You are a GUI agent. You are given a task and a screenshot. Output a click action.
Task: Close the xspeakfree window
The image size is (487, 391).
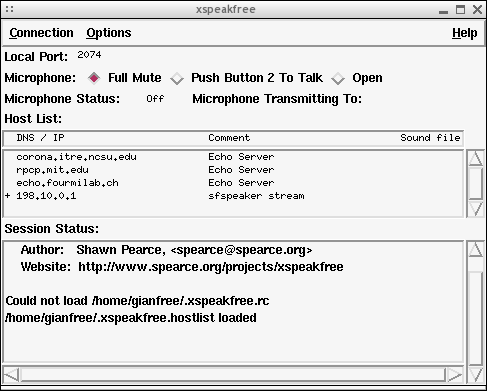pyautogui.click(x=477, y=9)
